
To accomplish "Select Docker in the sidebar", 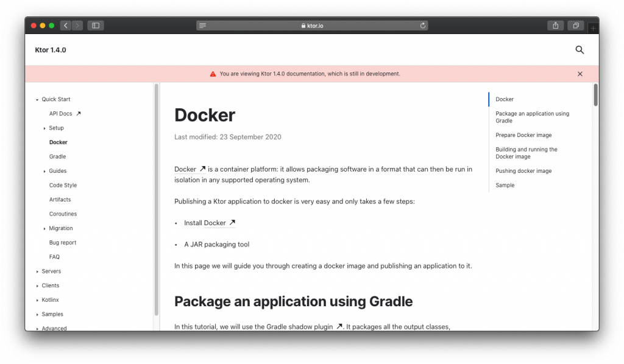I will 58,142.
